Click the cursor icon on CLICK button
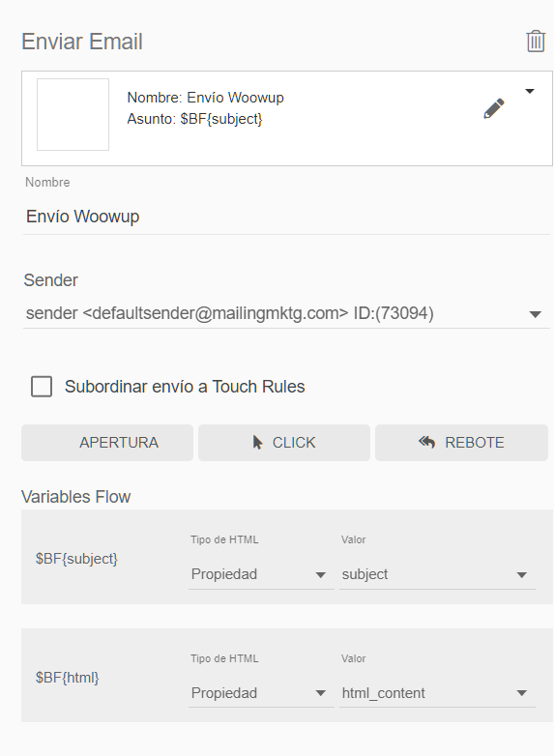 [x=257, y=442]
